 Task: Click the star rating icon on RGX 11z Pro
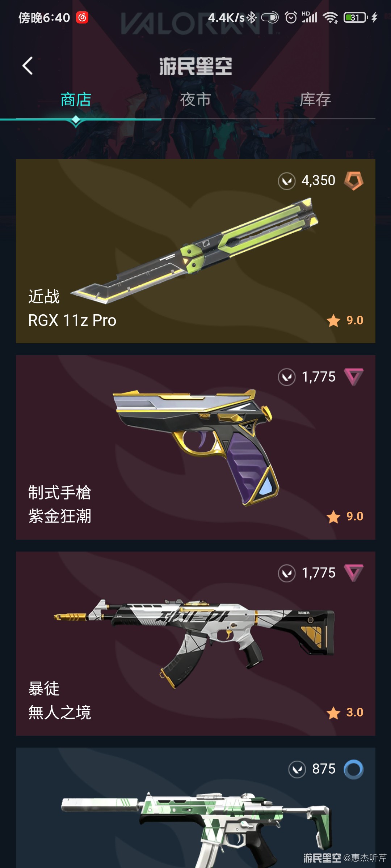pyautogui.click(x=333, y=320)
